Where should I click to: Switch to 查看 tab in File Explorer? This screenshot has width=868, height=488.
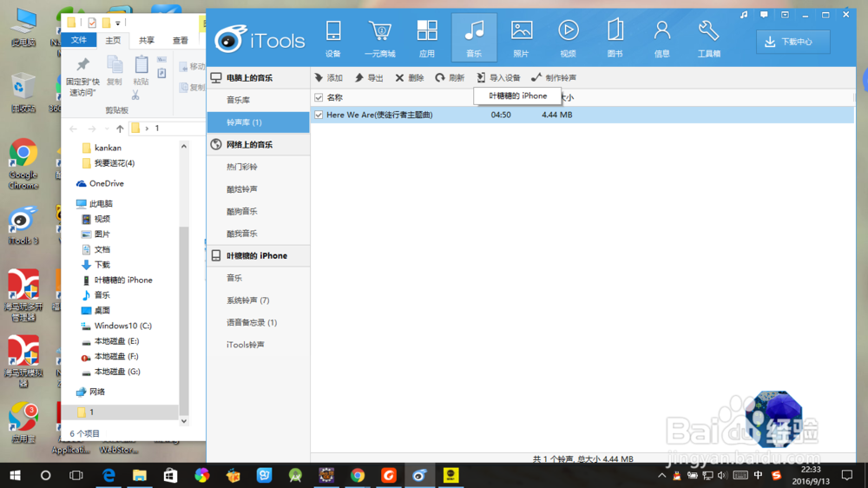coord(180,40)
